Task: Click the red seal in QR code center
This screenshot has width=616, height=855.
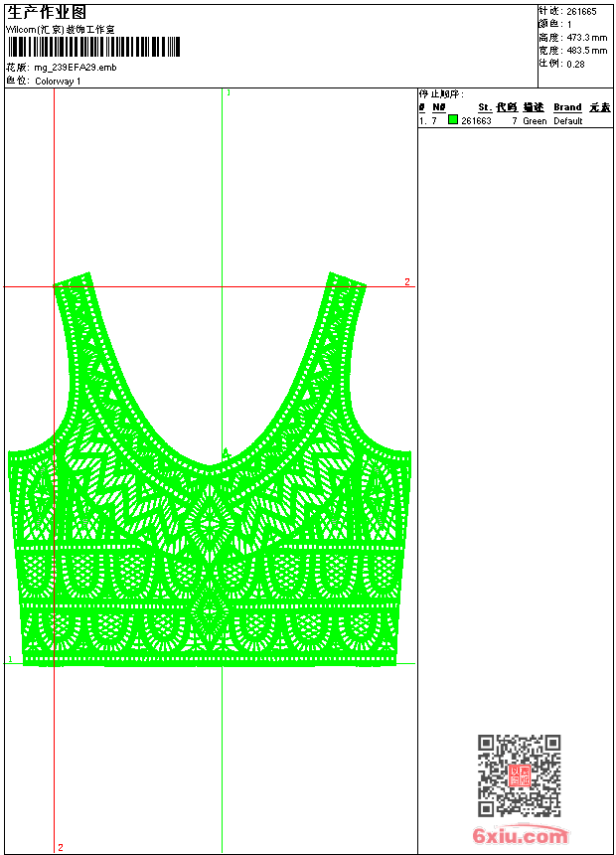Action: (x=519, y=775)
